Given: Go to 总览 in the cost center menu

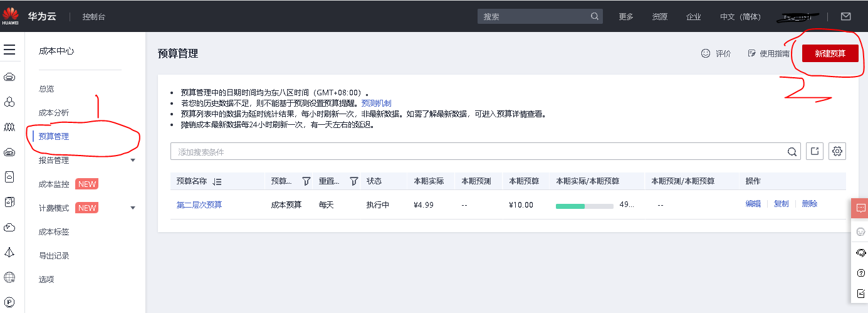Looking at the screenshot, I should coord(46,89).
